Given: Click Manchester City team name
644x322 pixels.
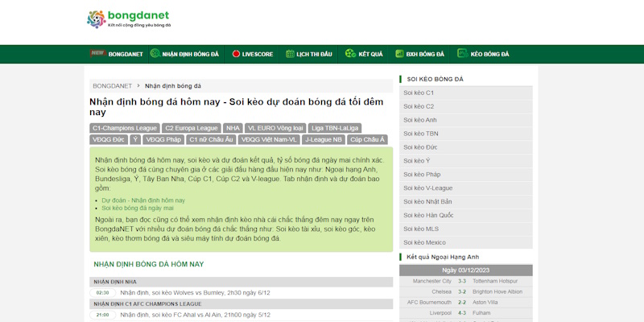Looking at the screenshot, I should [x=432, y=281].
